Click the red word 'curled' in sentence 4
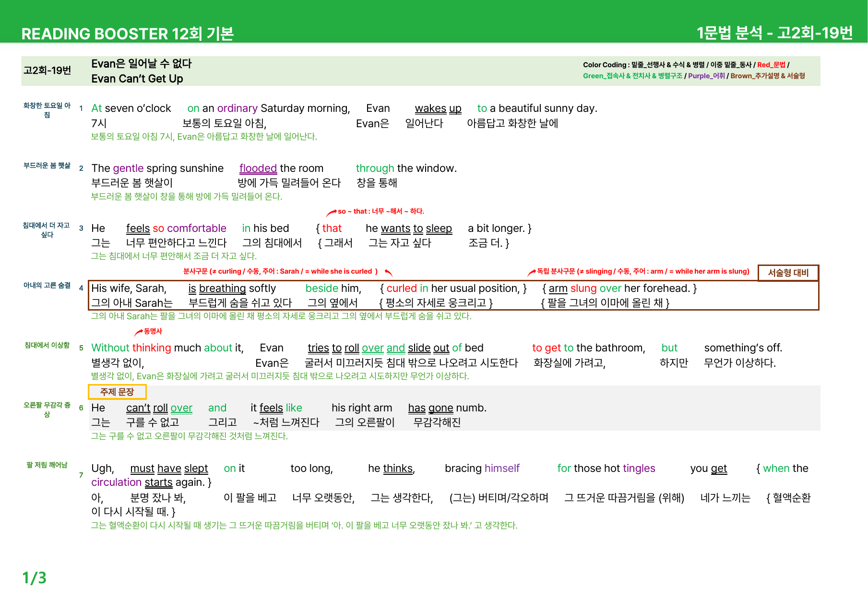The height and width of the screenshot is (614, 868). click(x=402, y=289)
